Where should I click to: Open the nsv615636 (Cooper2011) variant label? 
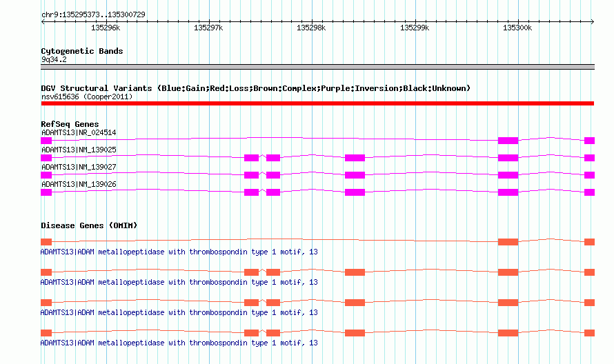pyautogui.click(x=87, y=97)
